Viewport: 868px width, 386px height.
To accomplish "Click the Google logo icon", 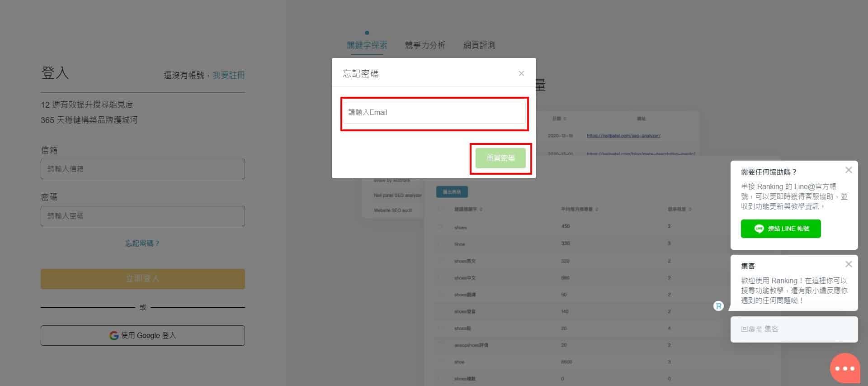I will click(114, 335).
